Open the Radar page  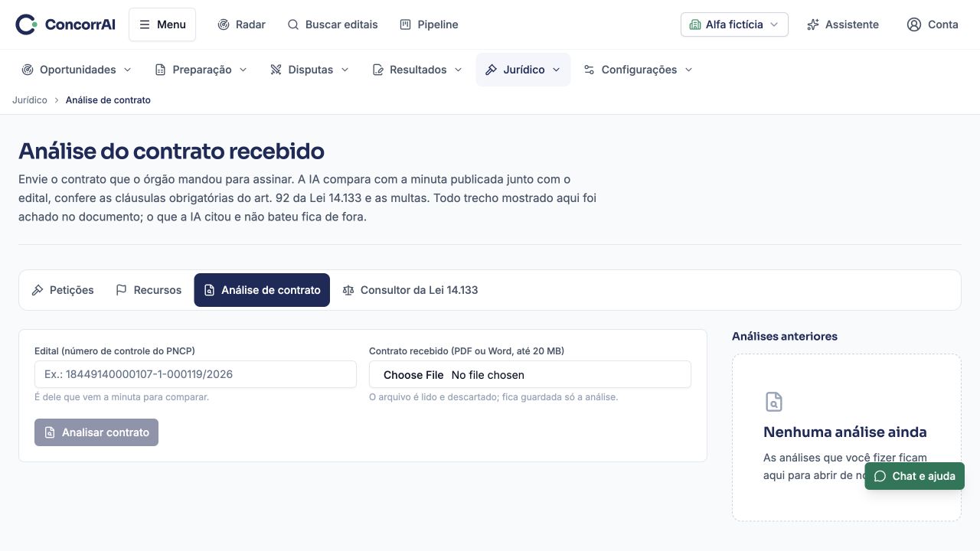(x=241, y=24)
